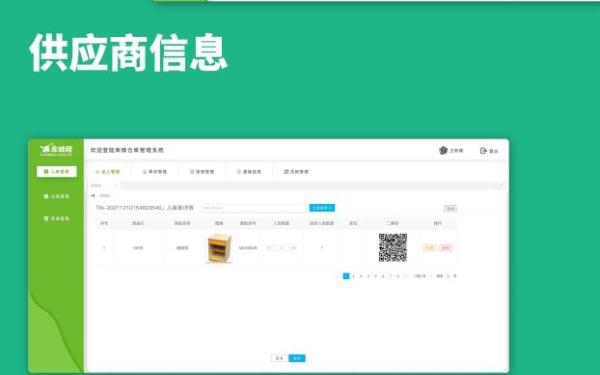Open the wooden cabinet product thumbnail
600x375 pixels.
pyautogui.click(x=219, y=248)
